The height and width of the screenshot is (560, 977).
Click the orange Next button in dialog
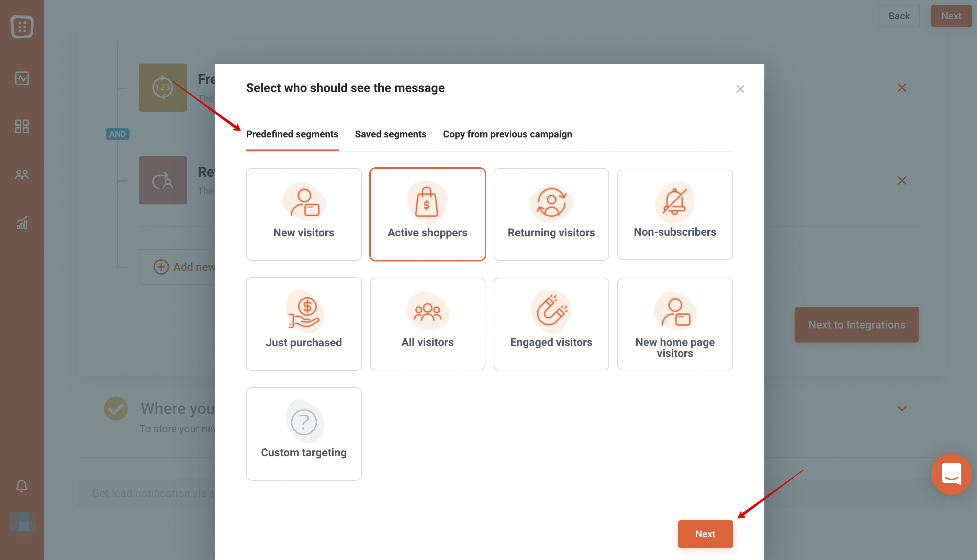(705, 534)
